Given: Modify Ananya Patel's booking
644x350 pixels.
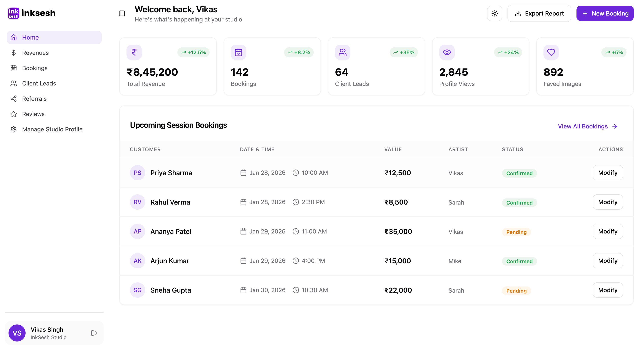Looking at the screenshot, I should click(608, 231).
